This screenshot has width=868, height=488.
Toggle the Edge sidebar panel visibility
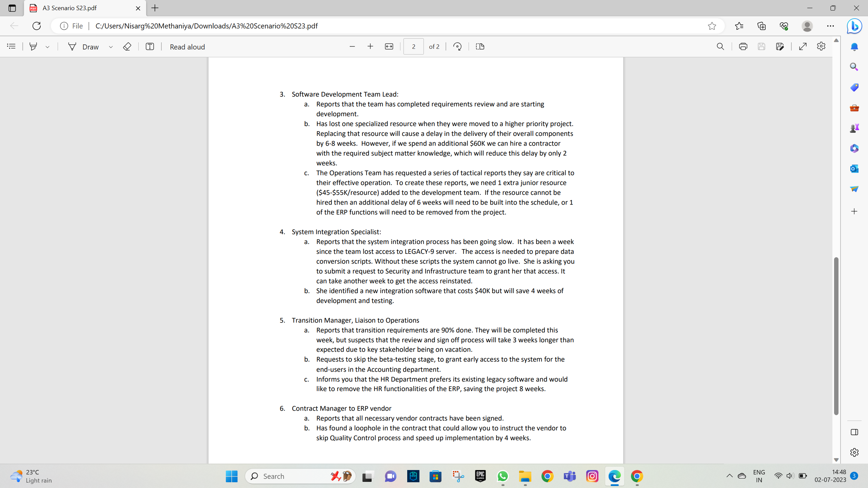tap(854, 432)
